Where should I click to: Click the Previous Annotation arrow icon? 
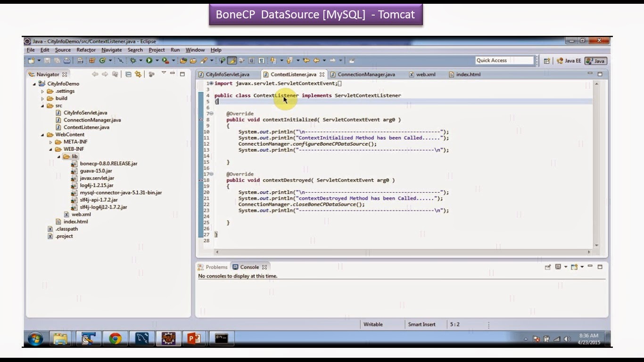[289, 60]
